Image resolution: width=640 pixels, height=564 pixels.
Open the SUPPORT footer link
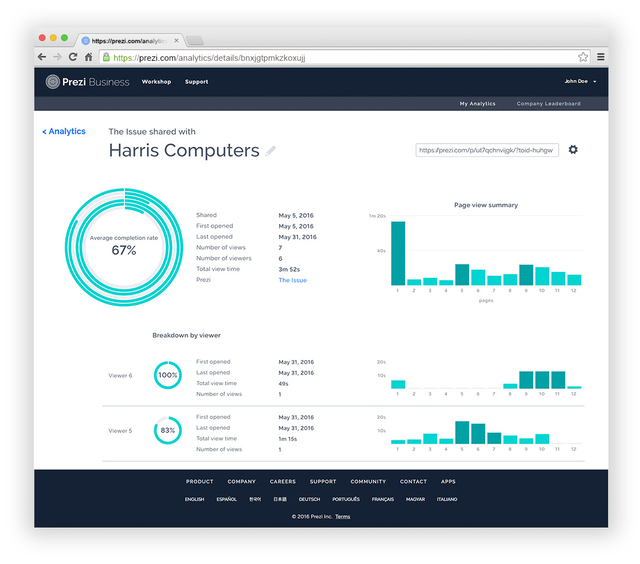tap(323, 482)
